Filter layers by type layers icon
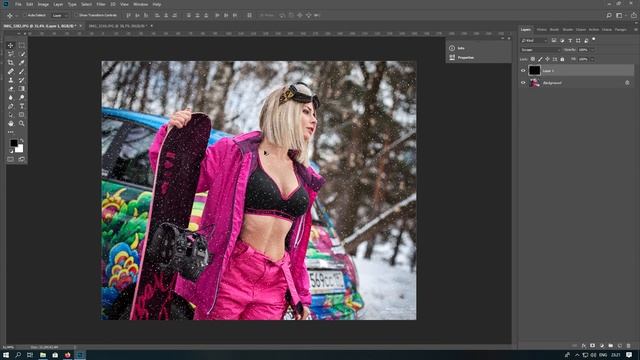This screenshot has height=360, width=640. 570,40
